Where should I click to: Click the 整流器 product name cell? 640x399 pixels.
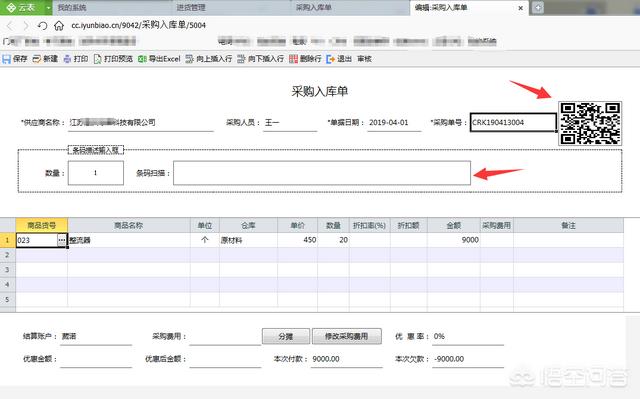coord(129,240)
